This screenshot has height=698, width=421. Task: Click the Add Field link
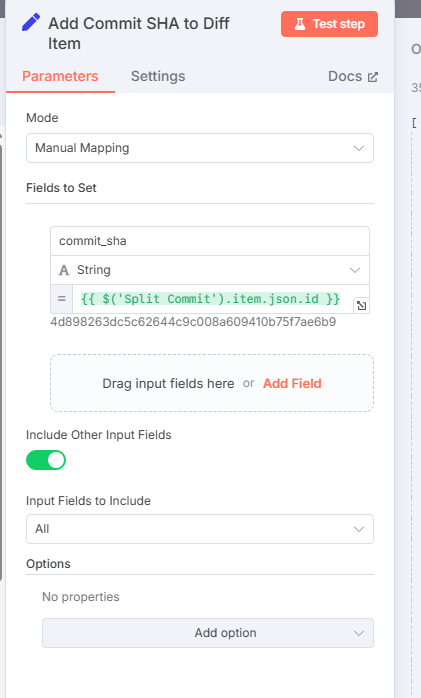point(292,383)
